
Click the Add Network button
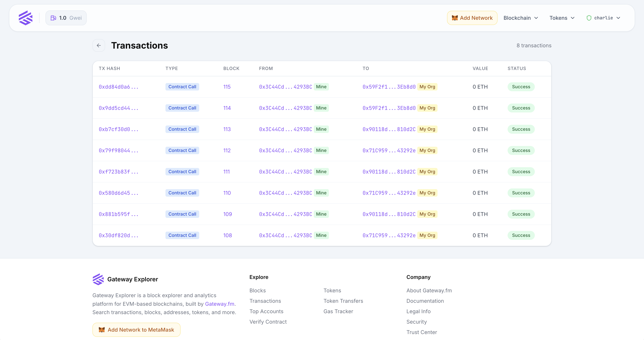pyautogui.click(x=472, y=18)
